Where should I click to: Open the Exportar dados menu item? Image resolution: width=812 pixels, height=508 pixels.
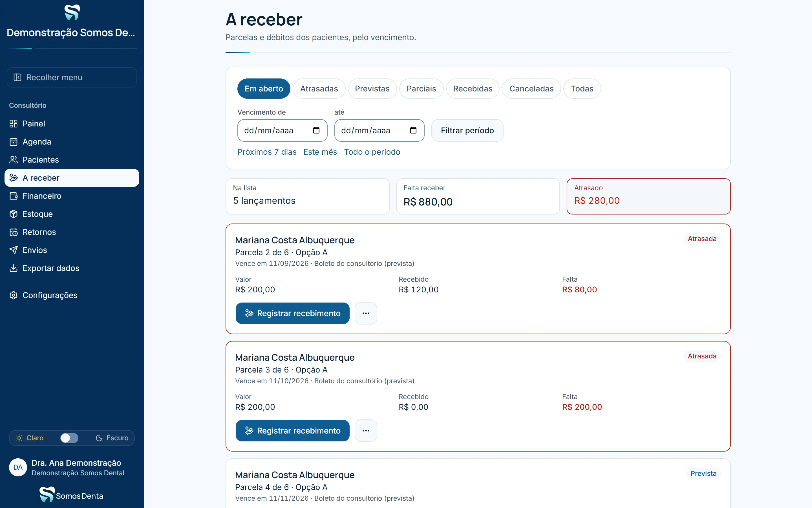(x=72, y=268)
